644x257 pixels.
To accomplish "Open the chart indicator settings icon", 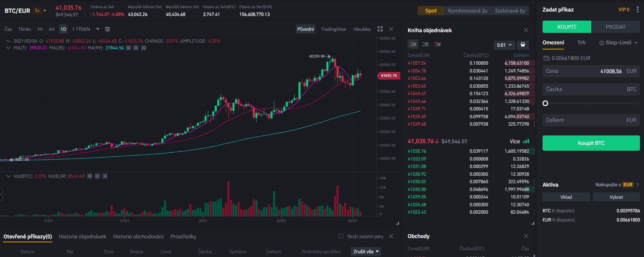I will (x=108, y=29).
